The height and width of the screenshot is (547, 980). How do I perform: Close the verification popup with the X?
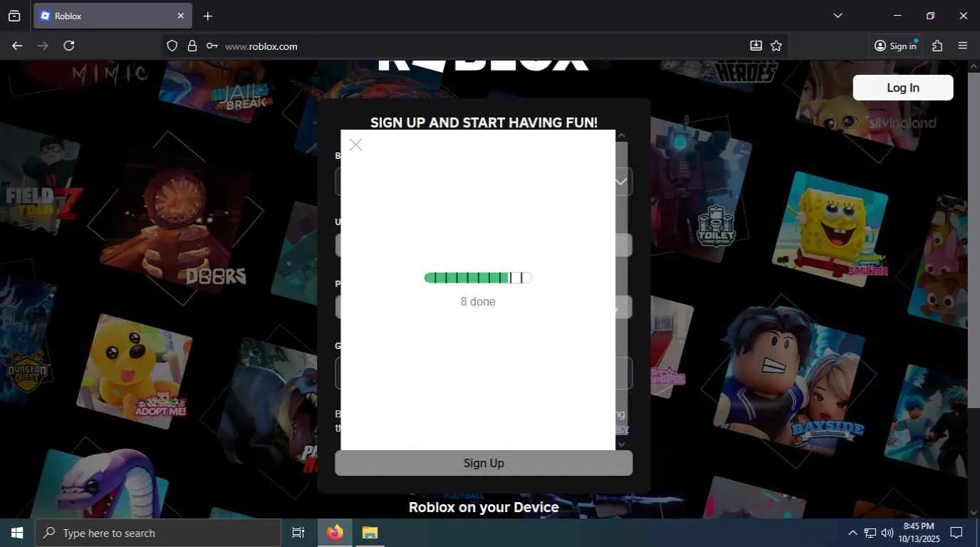356,145
